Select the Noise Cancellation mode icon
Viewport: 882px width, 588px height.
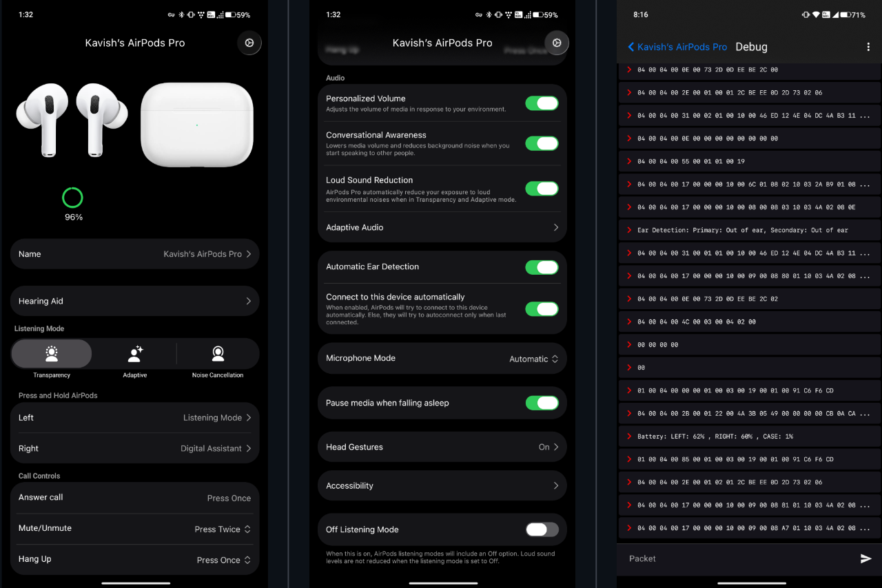[218, 354]
